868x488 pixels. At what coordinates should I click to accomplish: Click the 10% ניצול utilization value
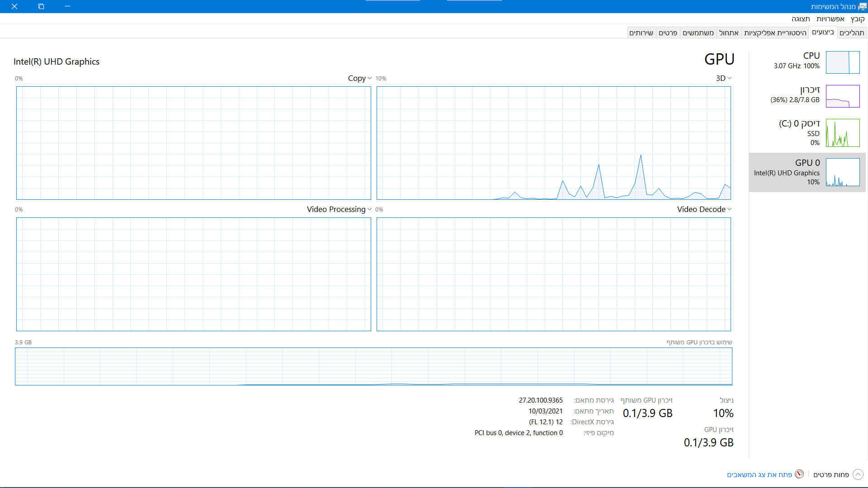(723, 413)
